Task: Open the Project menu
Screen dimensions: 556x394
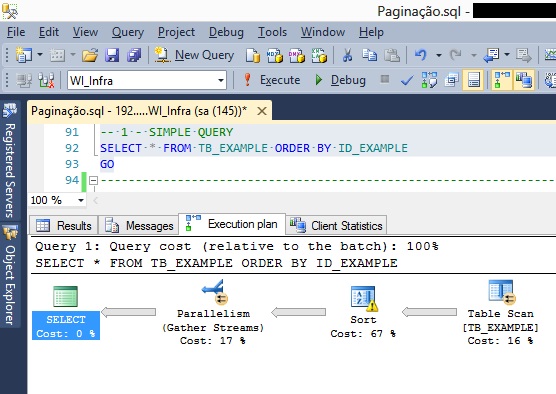Action: tap(176, 32)
